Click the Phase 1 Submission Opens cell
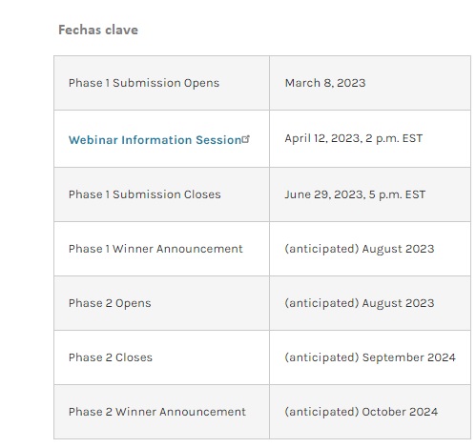This screenshot has width=476, height=448. [x=161, y=83]
